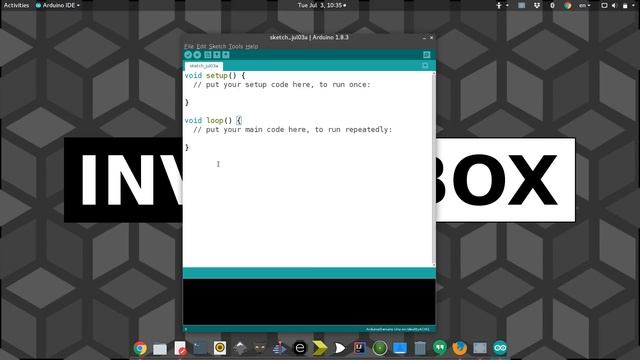Viewport: 640px width, 360px height.
Task: Open the green circle app in dock
Action: (380, 348)
